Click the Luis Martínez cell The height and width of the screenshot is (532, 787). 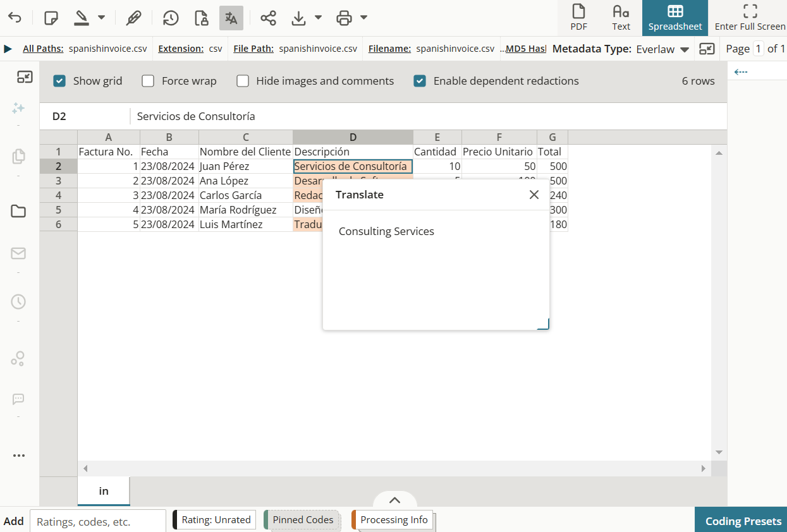(246, 224)
